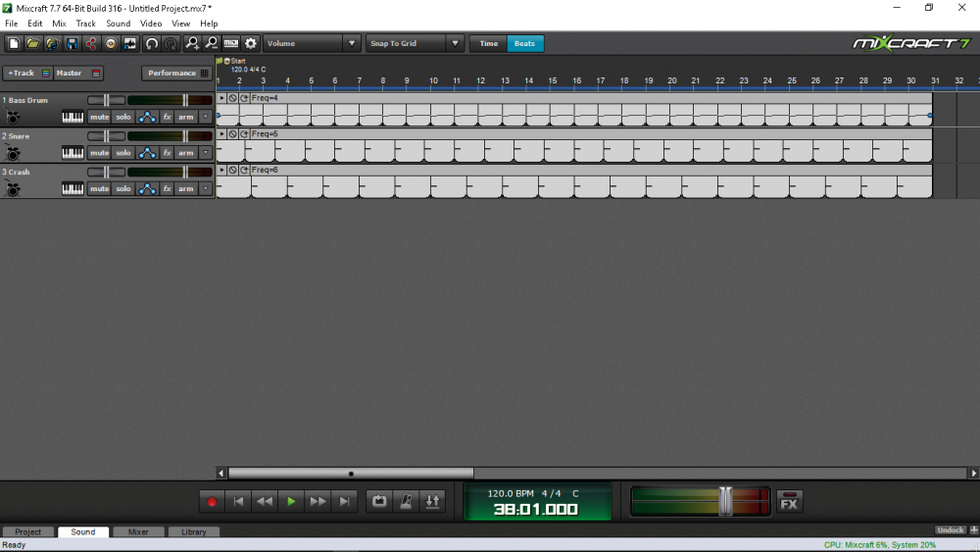The width and height of the screenshot is (980, 552).
Task: Arm the Crash track for recording
Action: [185, 188]
